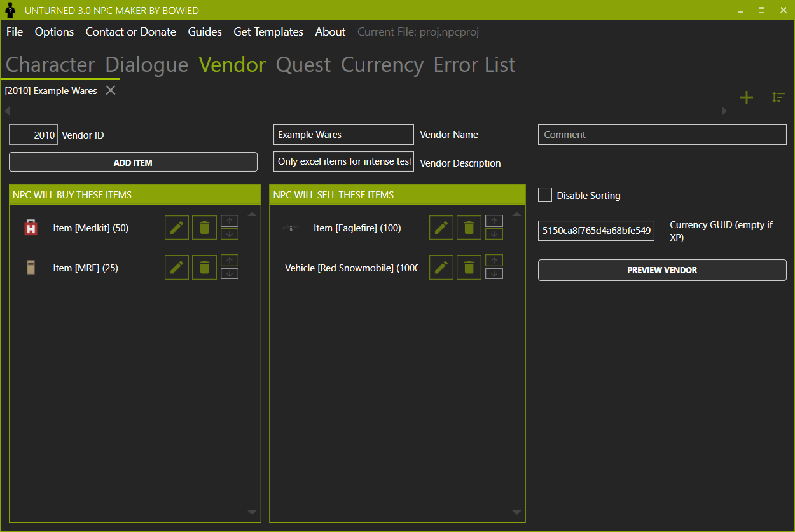Move Eaglefire item up
Viewport: 795px width, 532px height.
(x=494, y=221)
